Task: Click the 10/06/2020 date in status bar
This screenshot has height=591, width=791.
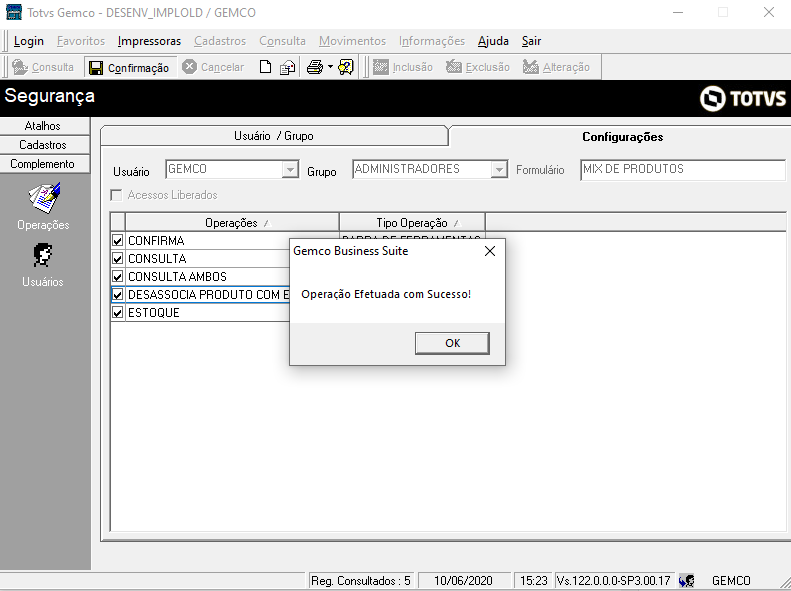Action: point(463,581)
